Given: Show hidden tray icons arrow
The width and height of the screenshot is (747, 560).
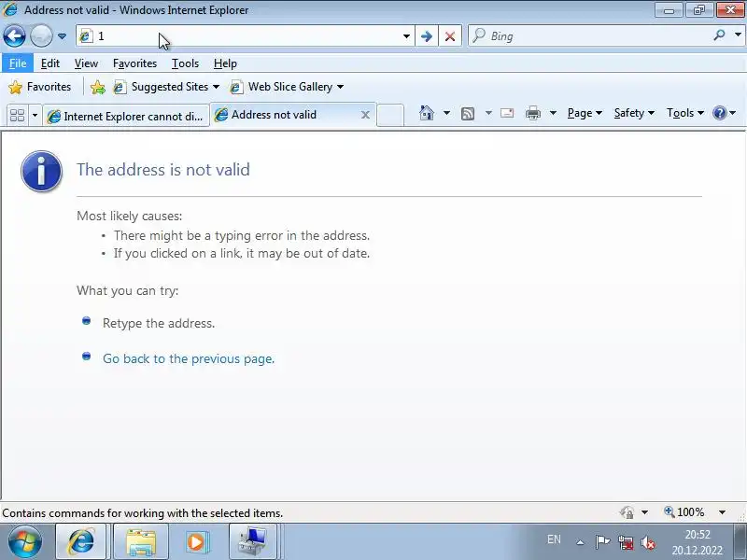Looking at the screenshot, I should [580, 542].
